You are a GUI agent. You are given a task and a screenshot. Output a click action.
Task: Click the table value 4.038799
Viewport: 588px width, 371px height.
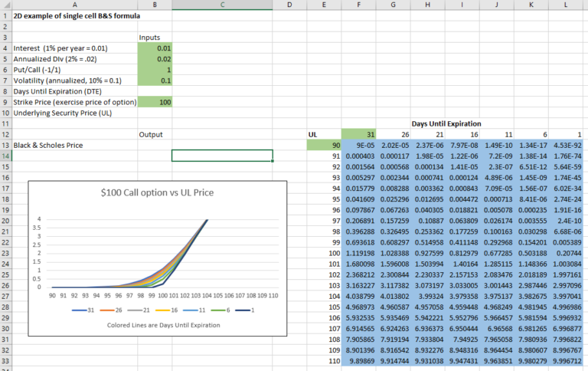click(x=358, y=297)
